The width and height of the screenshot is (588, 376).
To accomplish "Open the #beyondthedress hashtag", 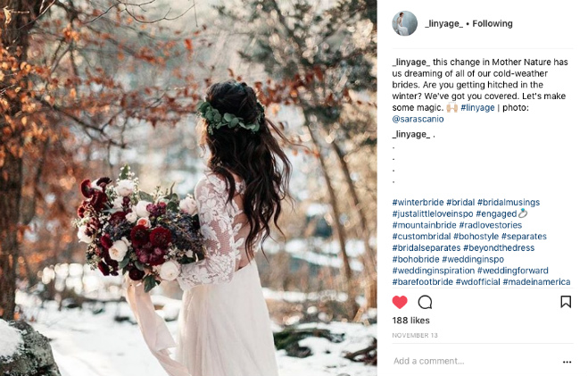I will tap(499, 247).
